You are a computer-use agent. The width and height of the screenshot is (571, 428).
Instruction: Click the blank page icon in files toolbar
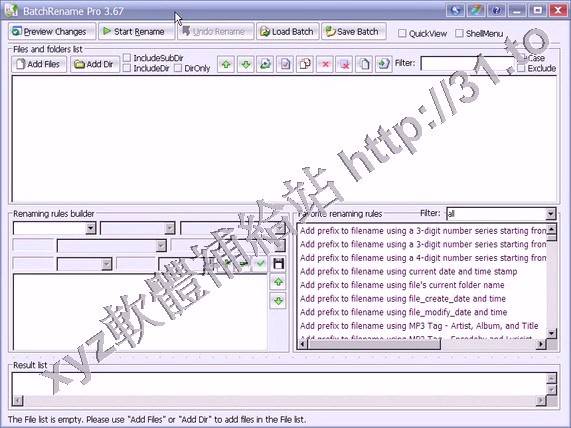pos(364,64)
